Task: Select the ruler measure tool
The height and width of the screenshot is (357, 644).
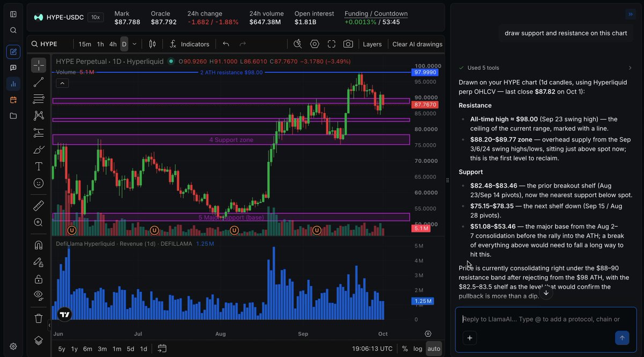Action: 39,205
